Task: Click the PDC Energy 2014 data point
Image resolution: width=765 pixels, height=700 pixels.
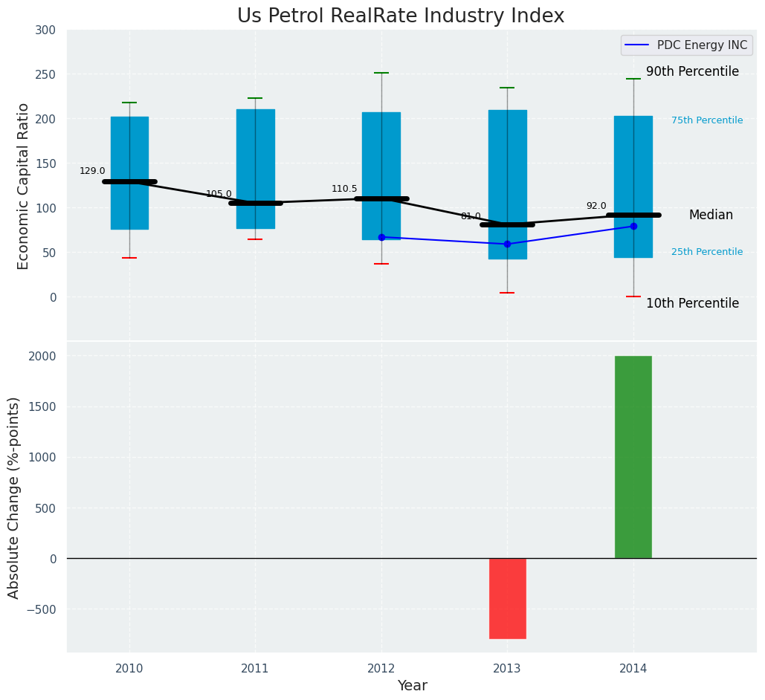Action: tap(633, 226)
